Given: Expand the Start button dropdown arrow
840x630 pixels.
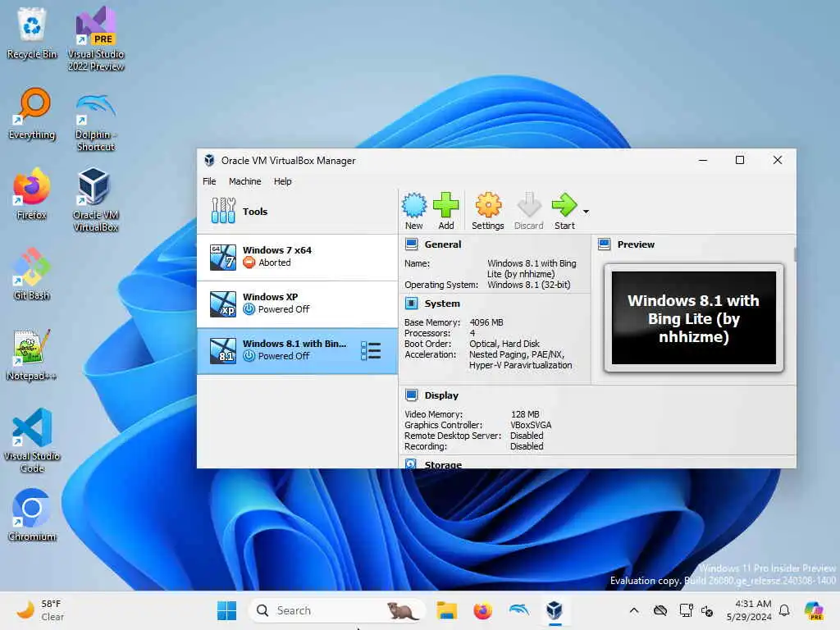Looking at the screenshot, I should click(586, 212).
